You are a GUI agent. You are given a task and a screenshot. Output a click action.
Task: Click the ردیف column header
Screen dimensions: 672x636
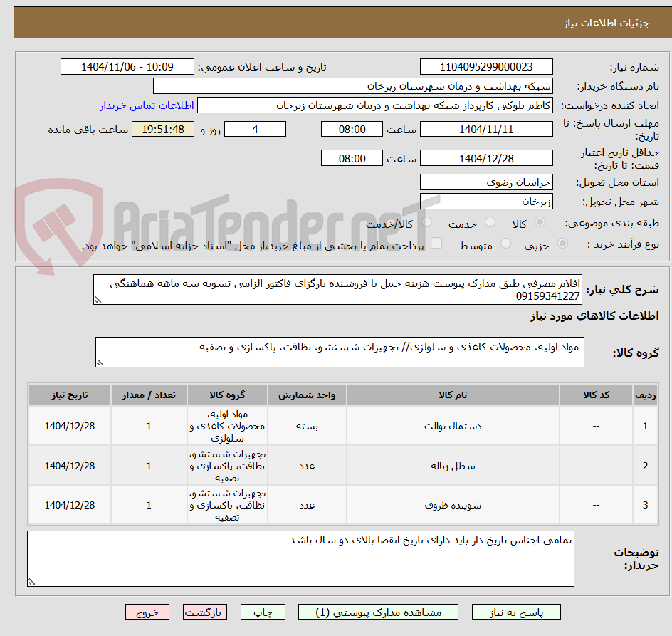646,395
